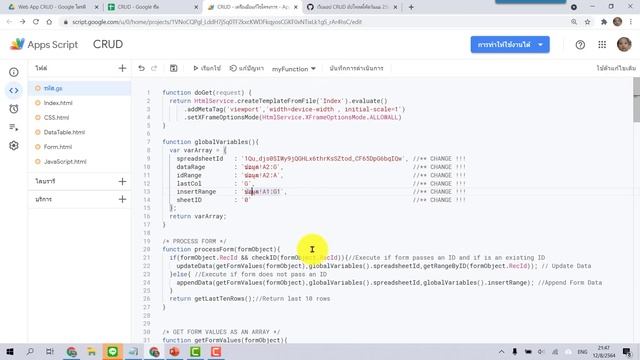Go to browser home page

point(49,22)
